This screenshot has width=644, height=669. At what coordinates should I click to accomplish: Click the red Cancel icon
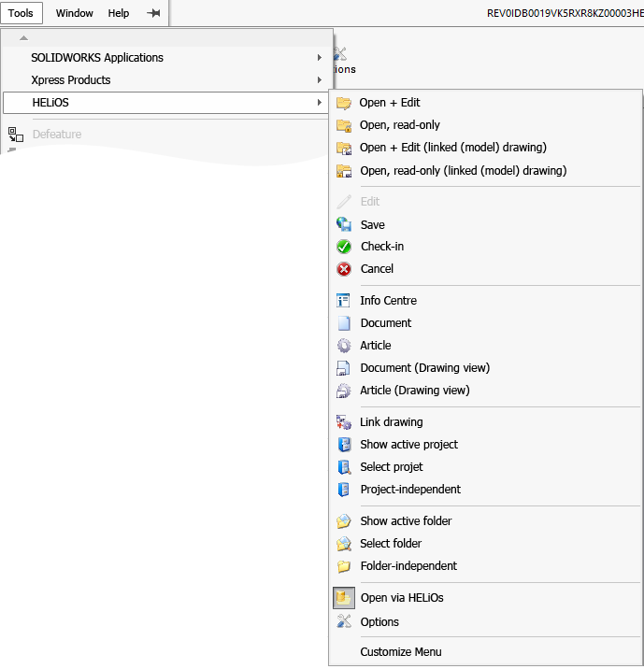point(344,269)
